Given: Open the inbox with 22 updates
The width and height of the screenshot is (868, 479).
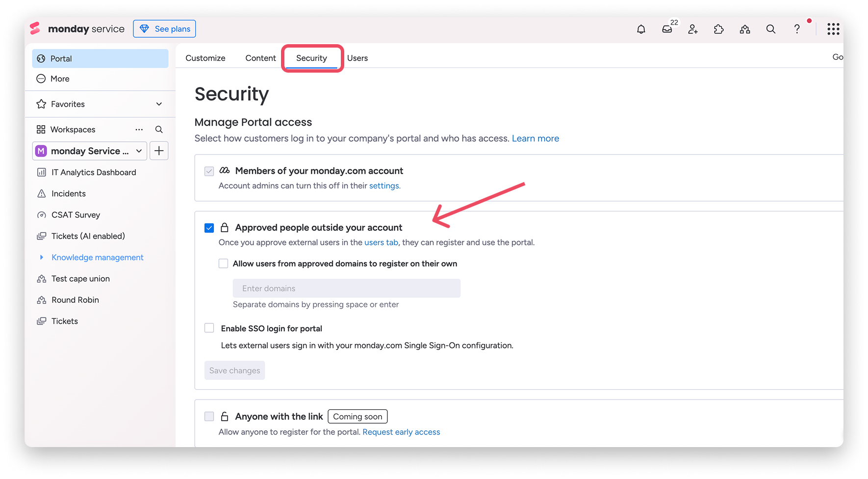Looking at the screenshot, I should pyautogui.click(x=667, y=29).
